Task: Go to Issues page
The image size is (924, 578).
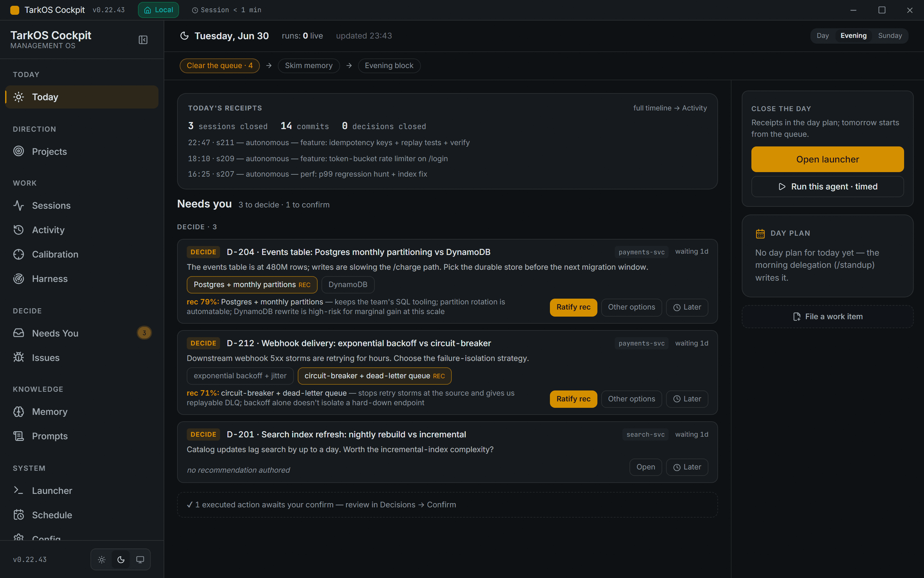Action: [x=82, y=357]
